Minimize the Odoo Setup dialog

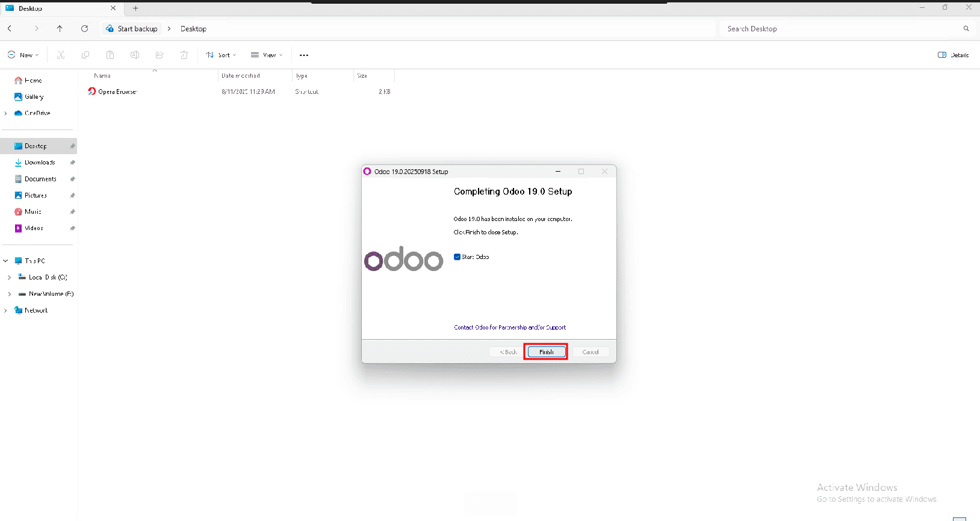[x=558, y=172]
